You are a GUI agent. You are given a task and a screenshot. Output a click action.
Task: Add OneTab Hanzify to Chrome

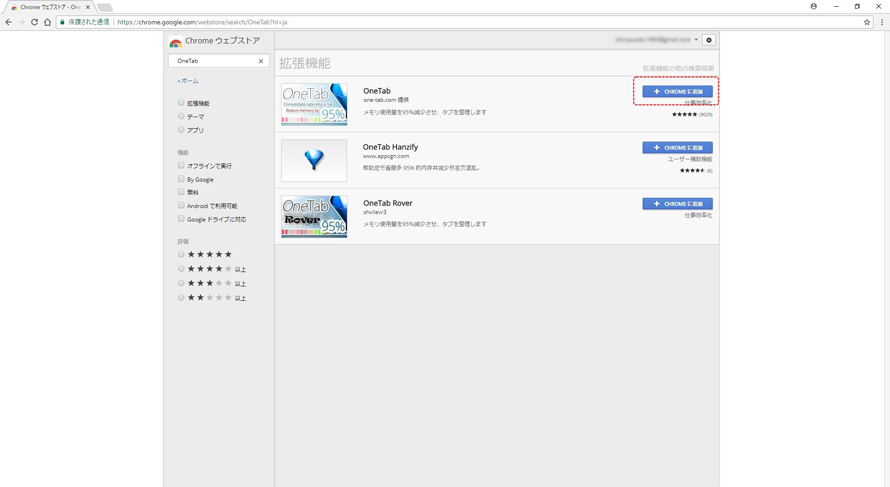point(677,148)
